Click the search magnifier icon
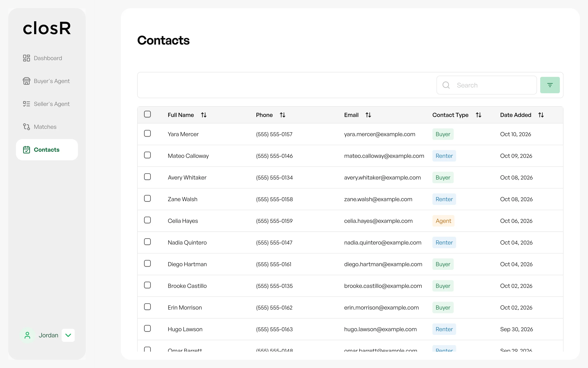The width and height of the screenshot is (588, 368). pyautogui.click(x=446, y=85)
